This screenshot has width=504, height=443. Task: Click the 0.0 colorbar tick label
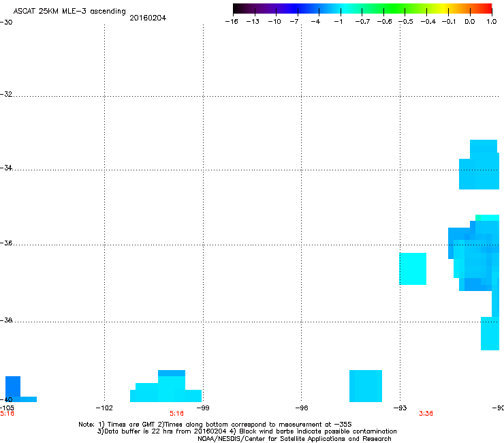(470, 22)
